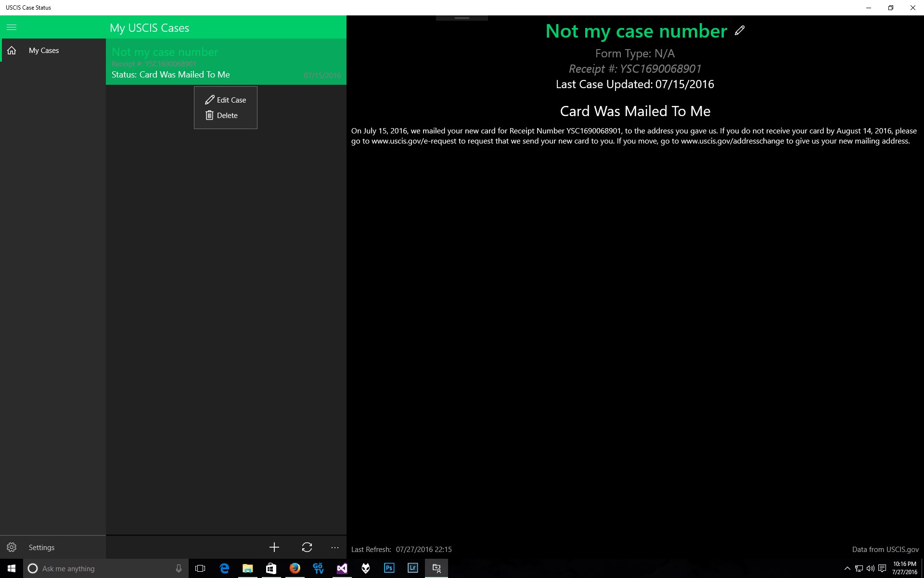Open Lightroom from the taskbar

tap(412, 568)
